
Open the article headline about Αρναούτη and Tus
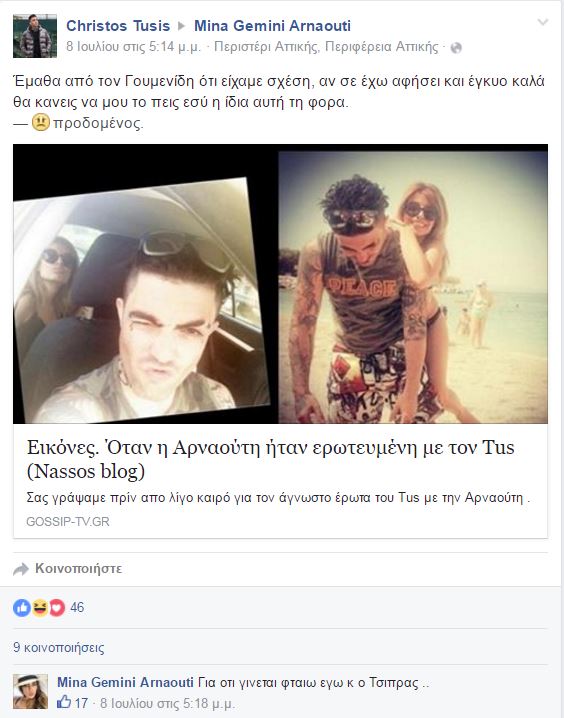point(271,459)
